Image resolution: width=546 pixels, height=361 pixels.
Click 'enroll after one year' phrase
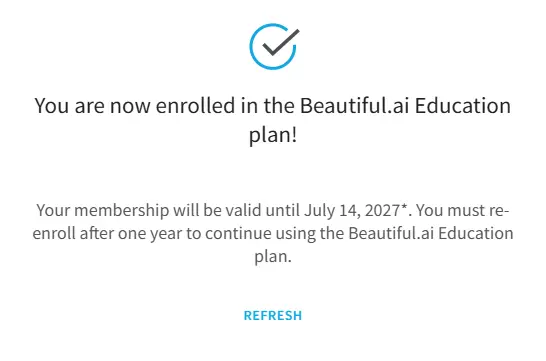[x=107, y=233]
